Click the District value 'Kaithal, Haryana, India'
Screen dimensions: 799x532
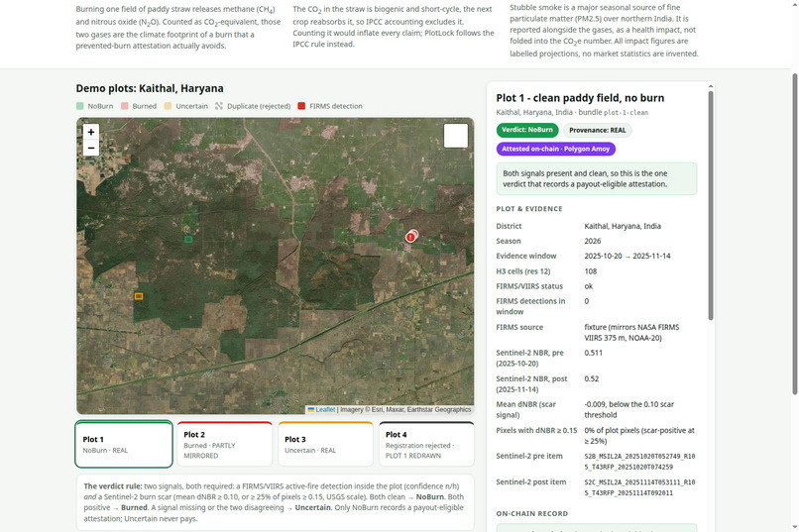(623, 226)
